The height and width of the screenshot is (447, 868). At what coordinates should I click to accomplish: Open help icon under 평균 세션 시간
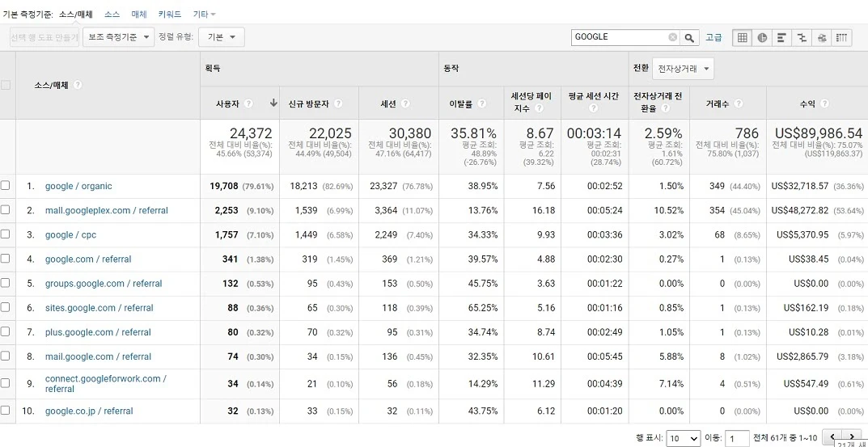tap(594, 108)
